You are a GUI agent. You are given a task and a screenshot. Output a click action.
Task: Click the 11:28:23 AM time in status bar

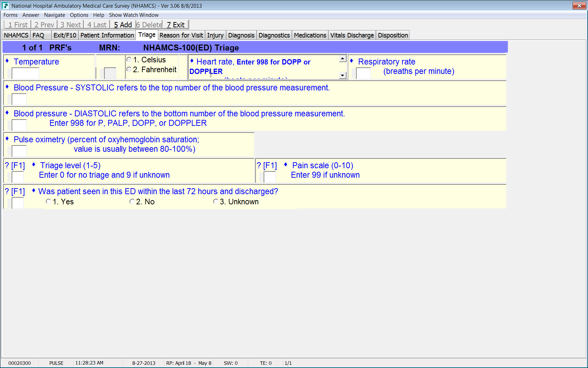pos(89,363)
